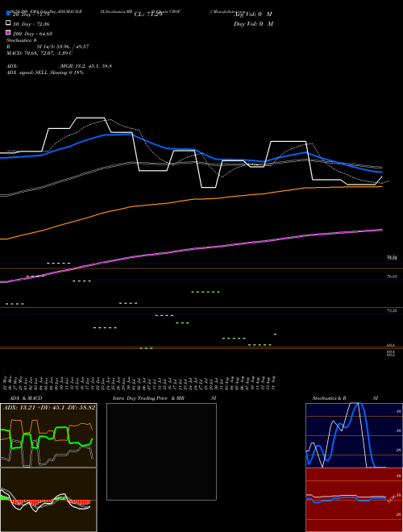Click the ADX panel header with DY values
The image size is (403, 532).
49,407
